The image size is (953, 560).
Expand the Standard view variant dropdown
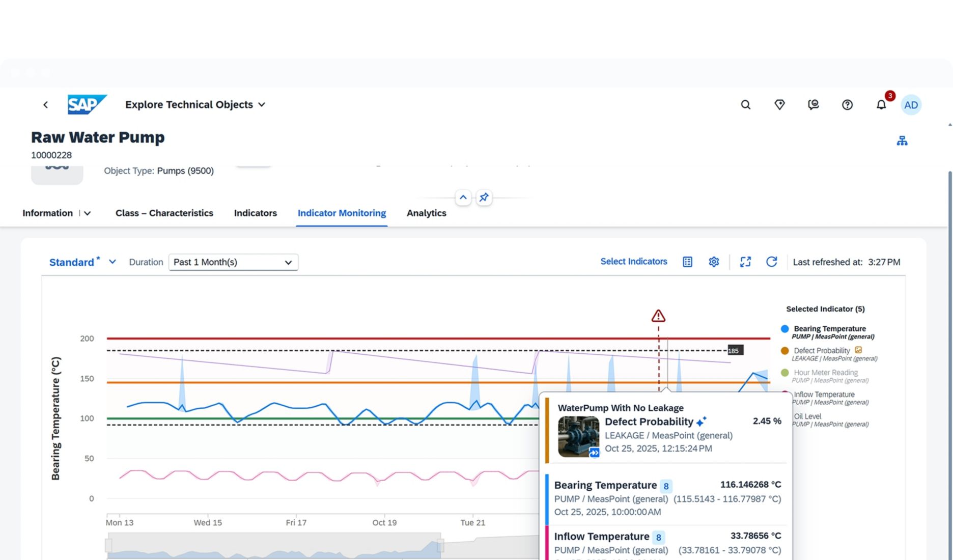click(113, 262)
